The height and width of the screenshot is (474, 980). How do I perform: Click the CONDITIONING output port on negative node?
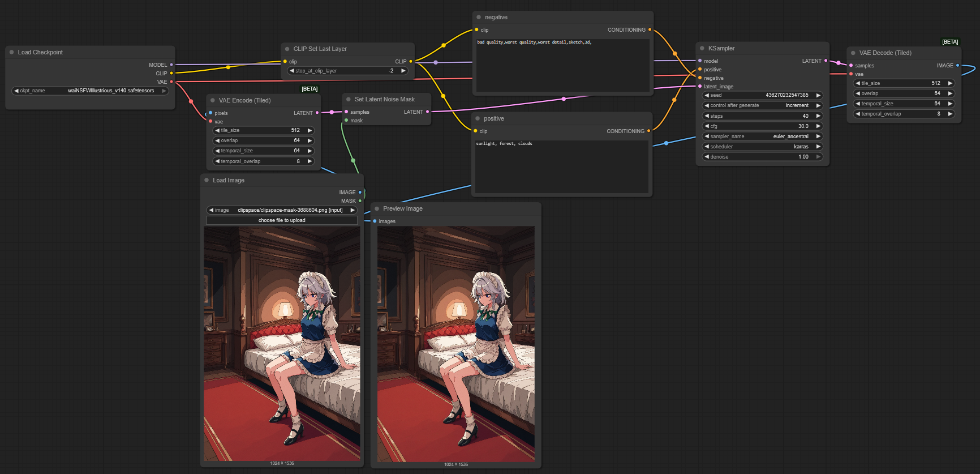point(650,29)
